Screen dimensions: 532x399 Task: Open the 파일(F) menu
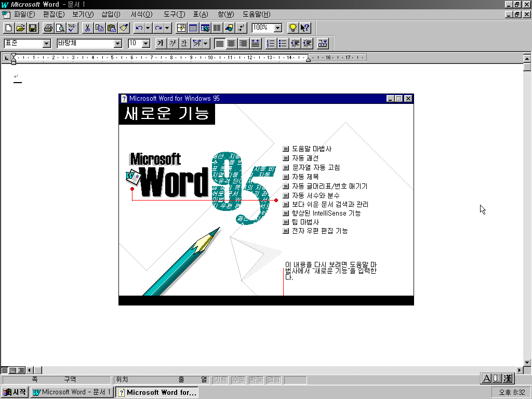pos(24,14)
